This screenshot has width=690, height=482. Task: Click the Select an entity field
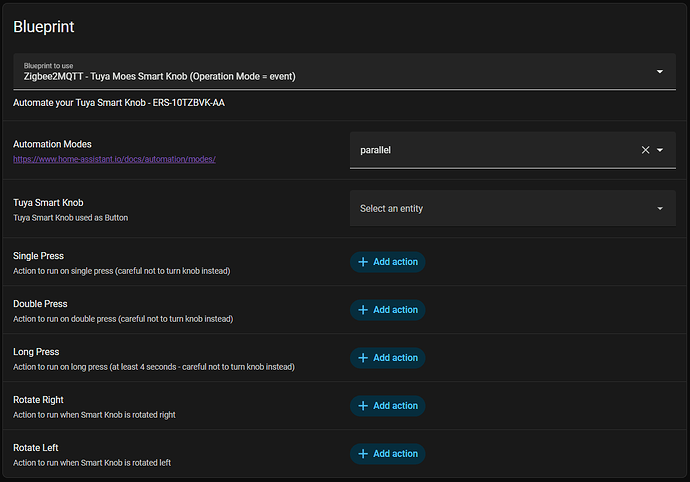point(500,209)
